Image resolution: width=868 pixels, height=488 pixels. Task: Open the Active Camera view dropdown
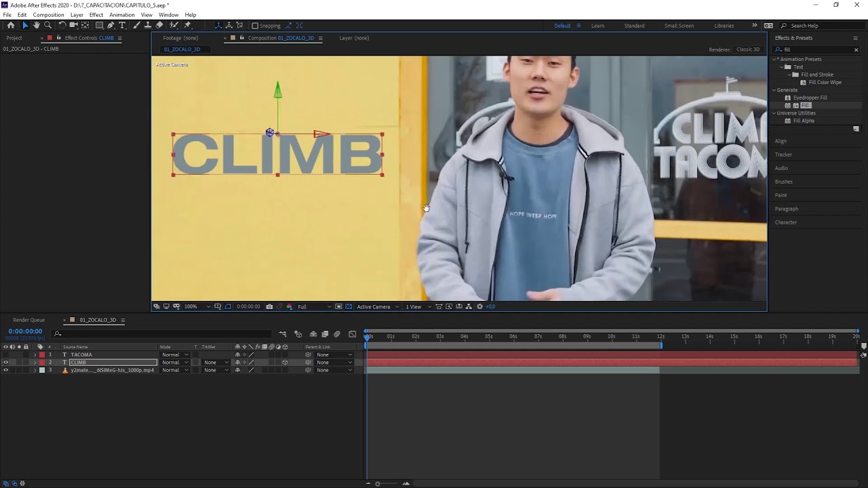pyautogui.click(x=377, y=306)
